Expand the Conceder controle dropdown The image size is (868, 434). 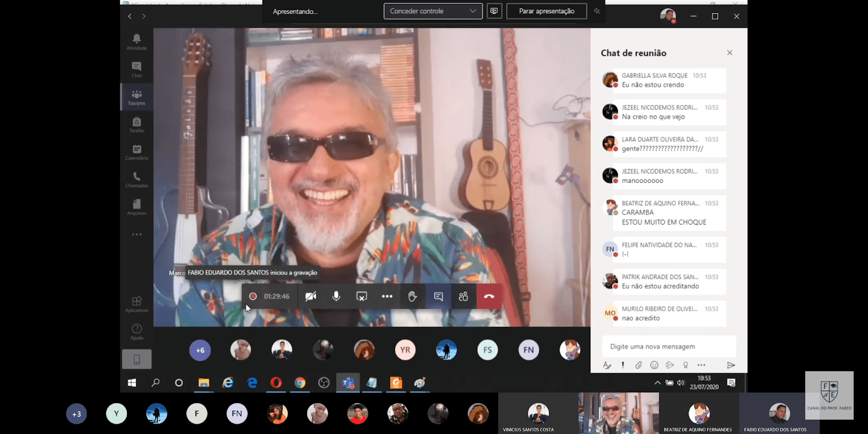[433, 11]
